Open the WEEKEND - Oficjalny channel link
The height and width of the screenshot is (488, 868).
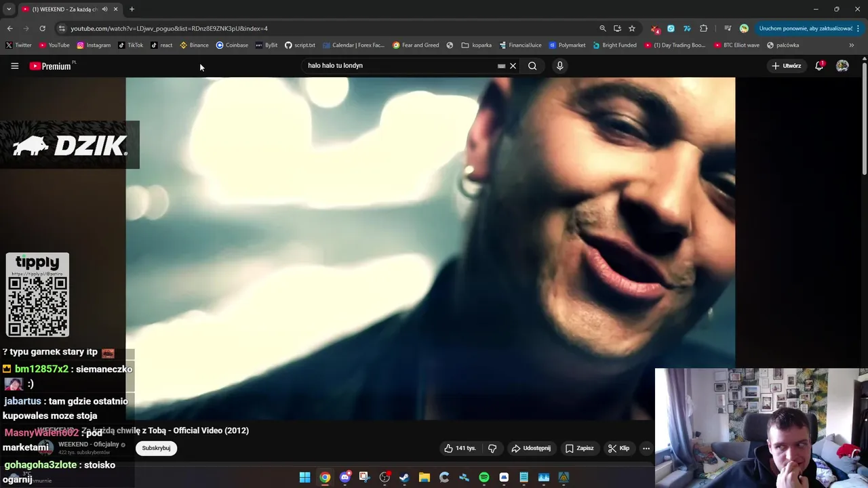tap(88, 445)
